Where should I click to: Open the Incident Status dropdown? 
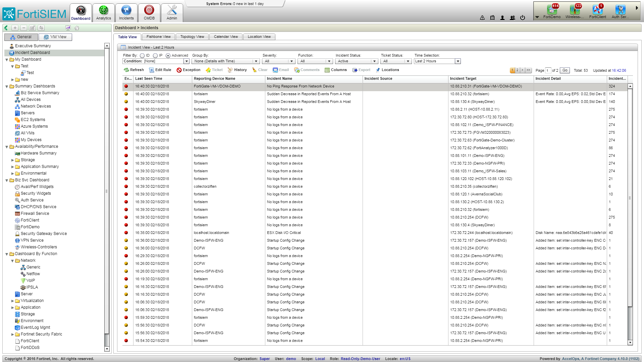pos(374,61)
